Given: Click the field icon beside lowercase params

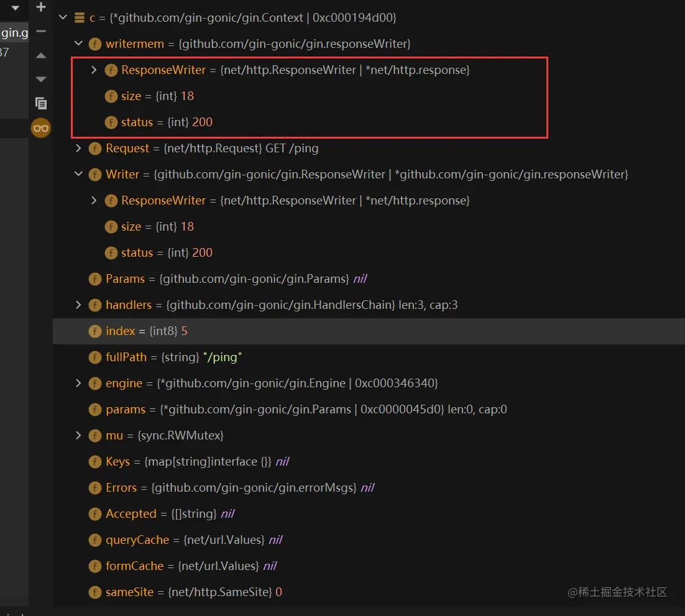Looking at the screenshot, I should coord(95,410).
